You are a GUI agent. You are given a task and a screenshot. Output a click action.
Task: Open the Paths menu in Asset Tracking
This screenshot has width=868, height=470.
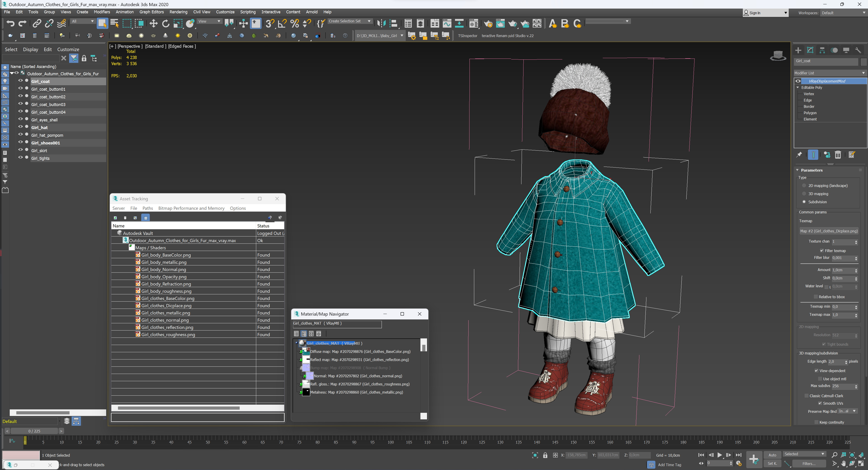click(x=147, y=208)
